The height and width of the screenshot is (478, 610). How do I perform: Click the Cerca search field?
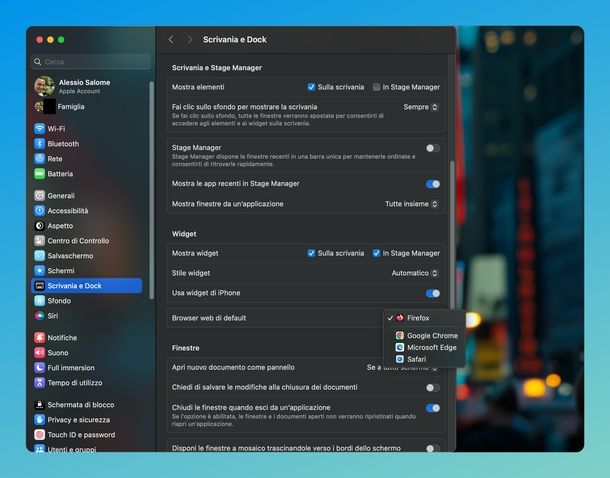tap(91, 61)
